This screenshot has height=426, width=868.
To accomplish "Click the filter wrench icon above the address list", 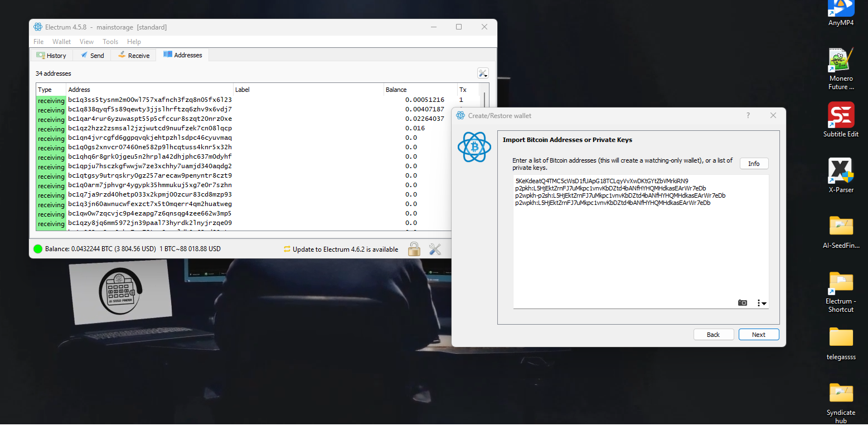I will tap(483, 72).
